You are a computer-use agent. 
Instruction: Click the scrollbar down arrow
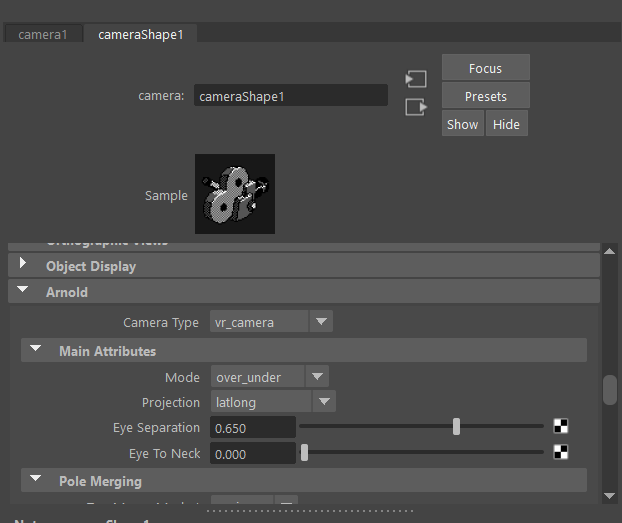(x=609, y=495)
